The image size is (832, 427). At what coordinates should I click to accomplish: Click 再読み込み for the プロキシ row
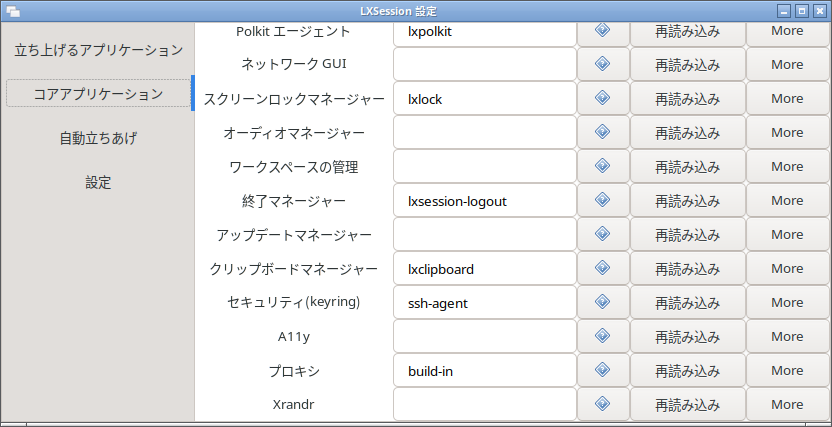pyautogui.click(x=688, y=371)
